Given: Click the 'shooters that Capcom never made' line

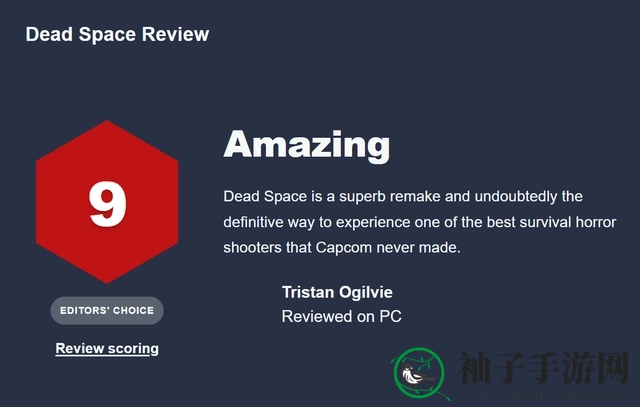Looking at the screenshot, I should coord(342,247).
